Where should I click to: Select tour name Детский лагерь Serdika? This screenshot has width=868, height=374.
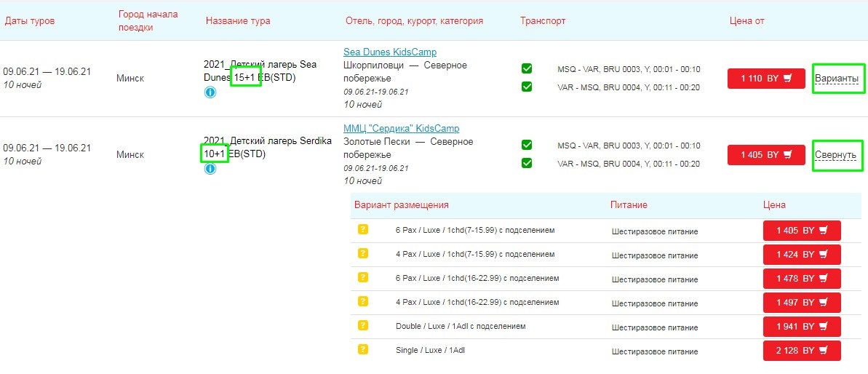[x=267, y=148]
